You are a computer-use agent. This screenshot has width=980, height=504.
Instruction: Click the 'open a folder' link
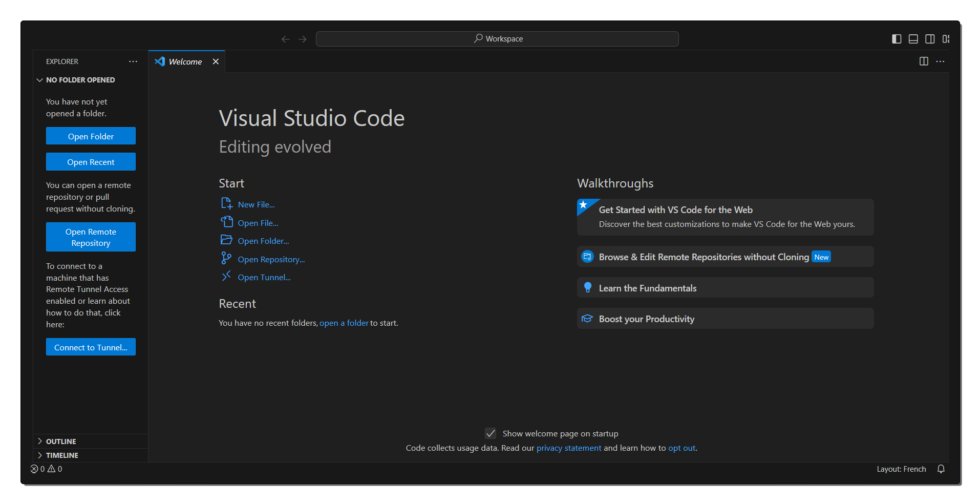tap(344, 323)
